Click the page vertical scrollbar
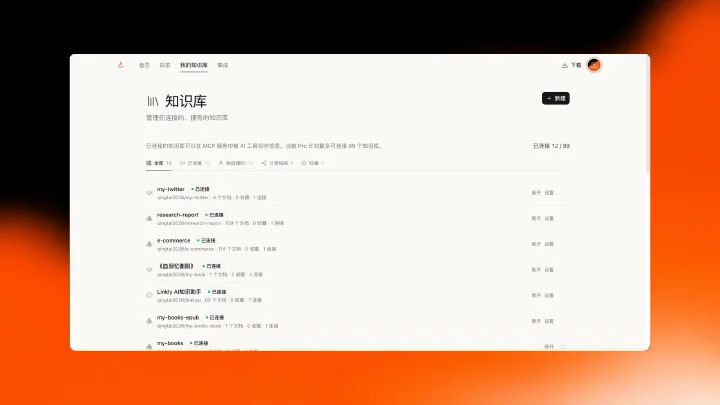 (x=647, y=115)
